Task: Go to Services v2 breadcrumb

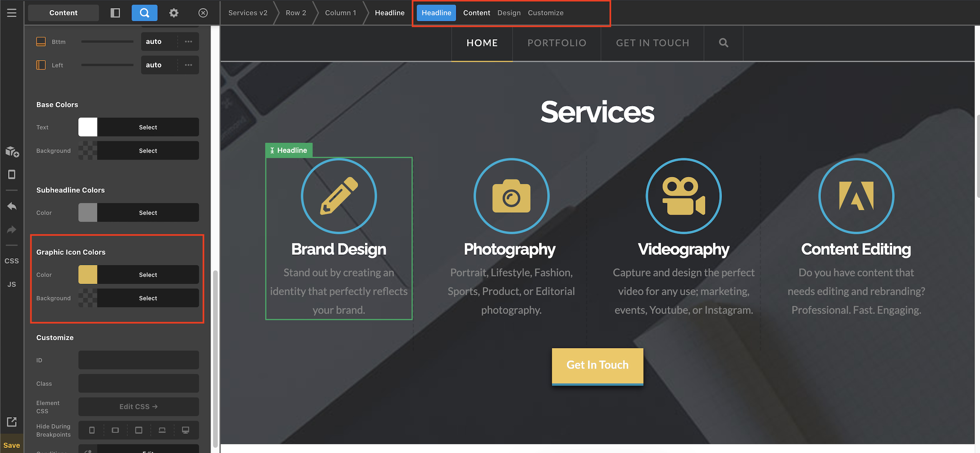Action: [248, 13]
